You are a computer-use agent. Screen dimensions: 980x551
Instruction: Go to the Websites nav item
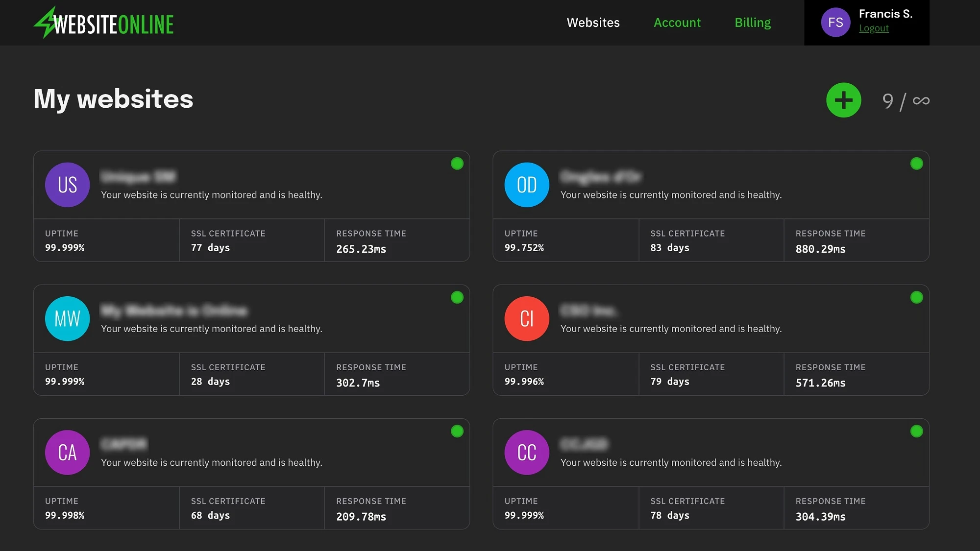click(x=593, y=23)
